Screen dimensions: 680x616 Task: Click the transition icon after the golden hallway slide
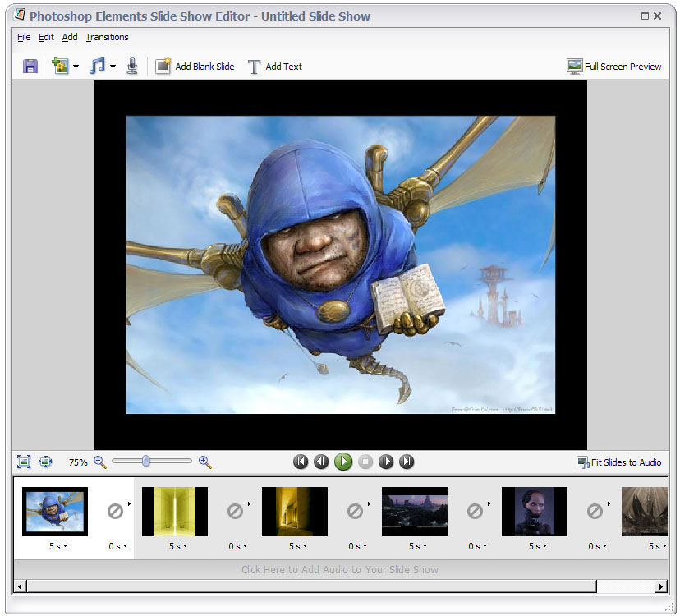click(x=355, y=511)
